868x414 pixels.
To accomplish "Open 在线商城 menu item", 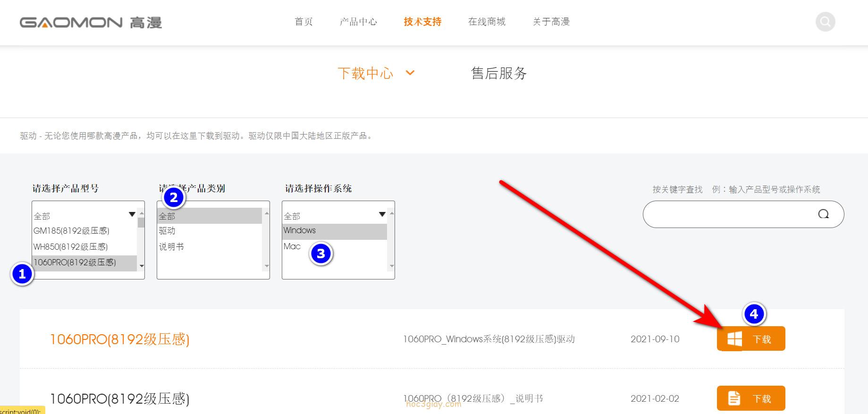I will tap(487, 22).
